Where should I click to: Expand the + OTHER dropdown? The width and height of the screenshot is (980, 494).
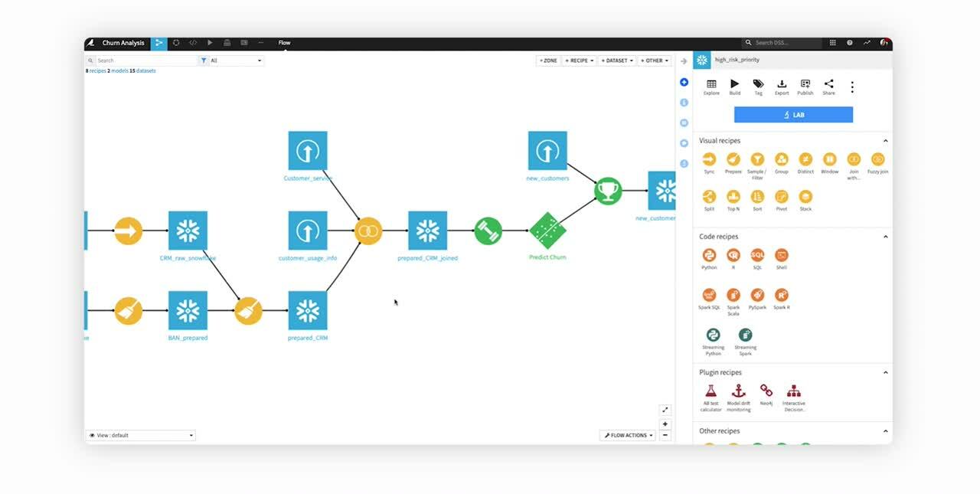[x=655, y=61]
